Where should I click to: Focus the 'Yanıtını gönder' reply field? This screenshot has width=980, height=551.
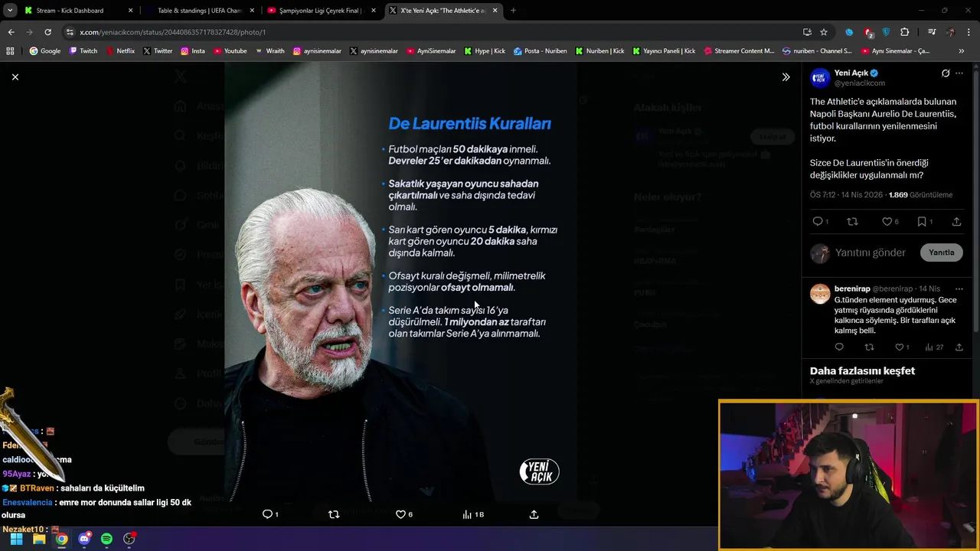coord(871,253)
